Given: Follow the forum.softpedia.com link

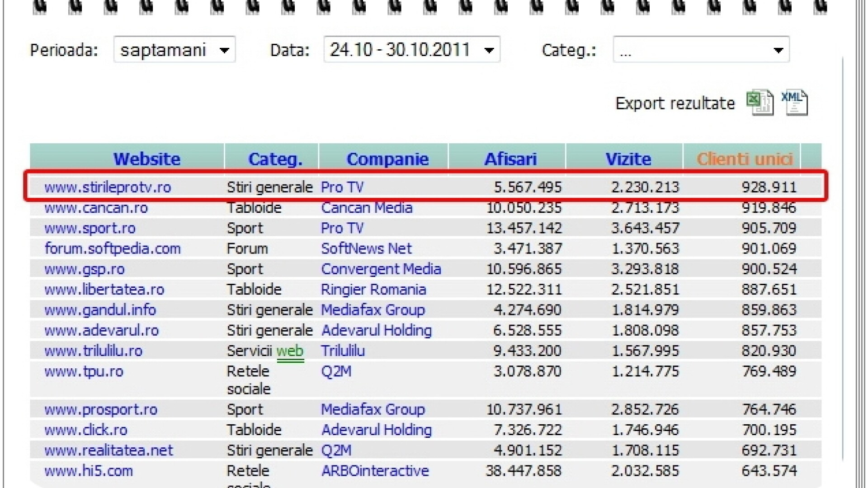Looking at the screenshot, I should click(113, 249).
